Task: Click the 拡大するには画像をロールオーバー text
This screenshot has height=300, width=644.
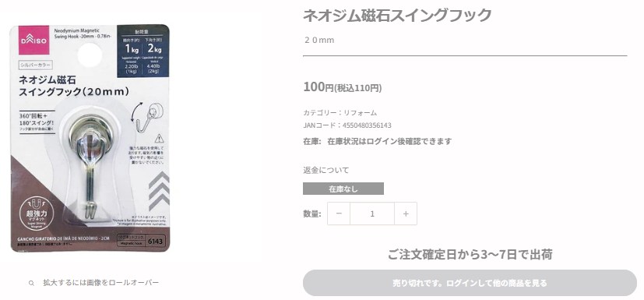Action: point(100,283)
